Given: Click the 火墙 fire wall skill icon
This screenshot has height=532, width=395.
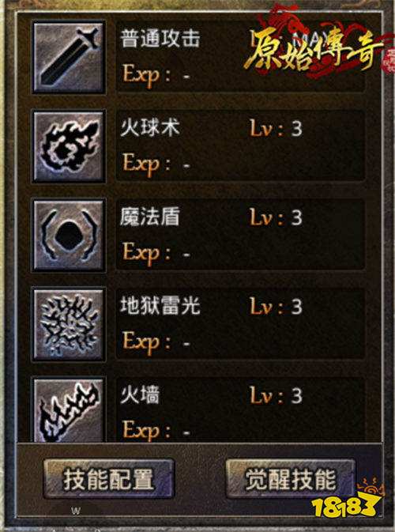Looking at the screenshot, I should pos(69,409).
